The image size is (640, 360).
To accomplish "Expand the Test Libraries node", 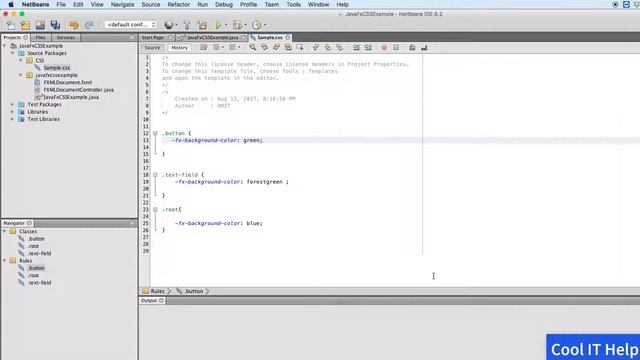I will pyautogui.click(x=13, y=119).
